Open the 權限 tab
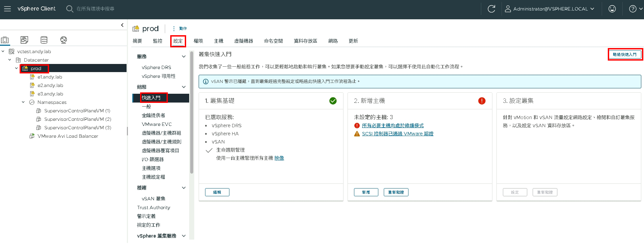Viewport: 644px width, 244px height. coord(198,41)
